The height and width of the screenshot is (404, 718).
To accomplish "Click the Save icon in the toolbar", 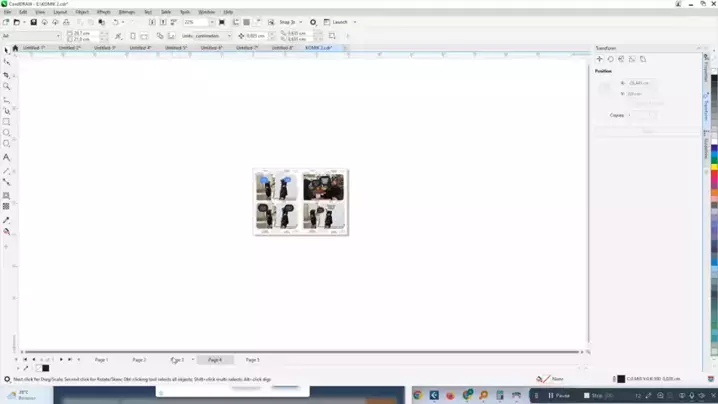I will 33,22.
